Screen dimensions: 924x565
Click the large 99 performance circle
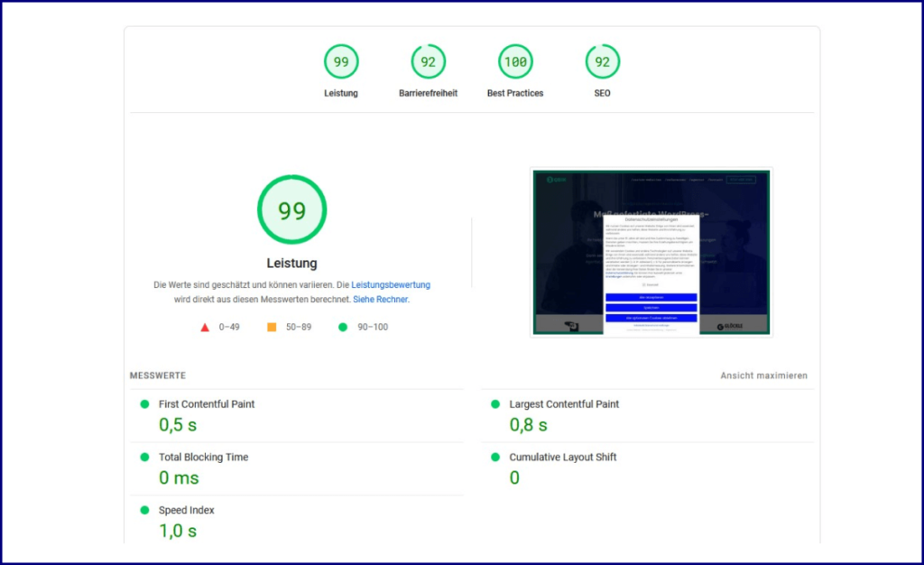click(x=291, y=209)
